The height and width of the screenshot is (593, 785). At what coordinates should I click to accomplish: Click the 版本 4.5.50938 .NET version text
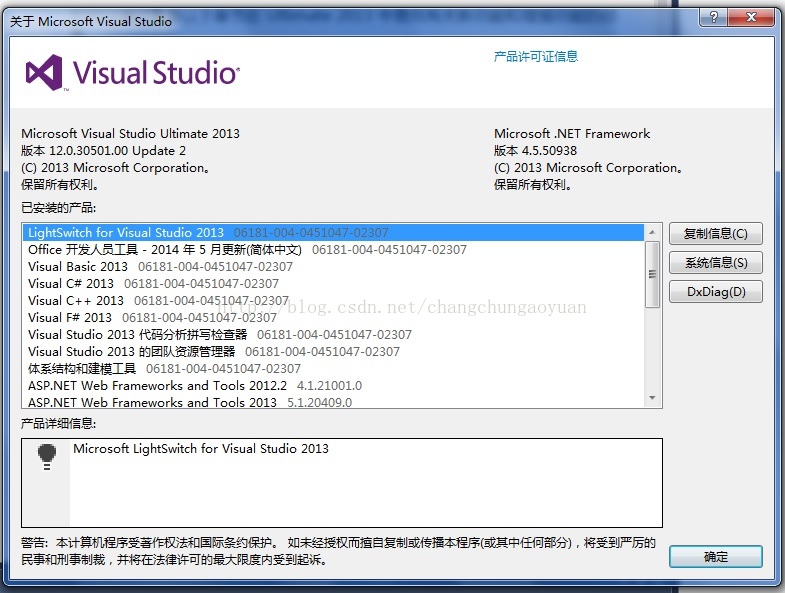tap(535, 151)
